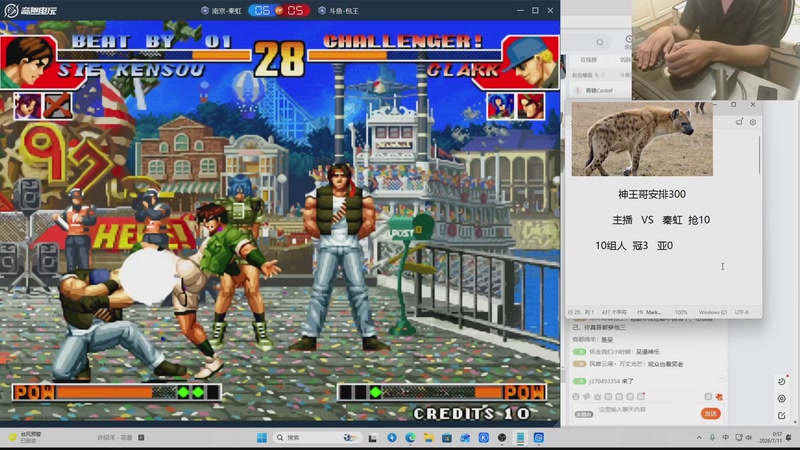Open the last blue app icon on taskbar
Image resolution: width=800 pixels, height=450 pixels.
(x=539, y=438)
